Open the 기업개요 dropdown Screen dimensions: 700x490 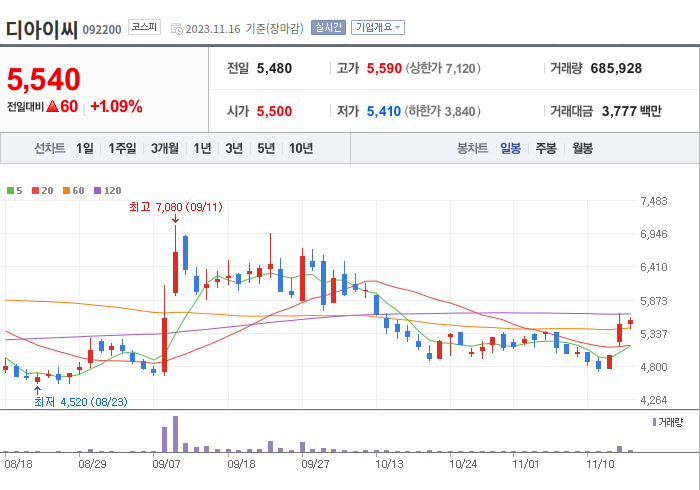[x=378, y=28]
